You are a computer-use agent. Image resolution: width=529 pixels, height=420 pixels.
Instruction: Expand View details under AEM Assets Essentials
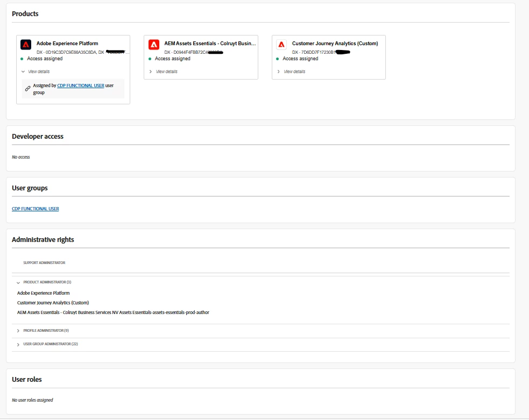pyautogui.click(x=163, y=72)
